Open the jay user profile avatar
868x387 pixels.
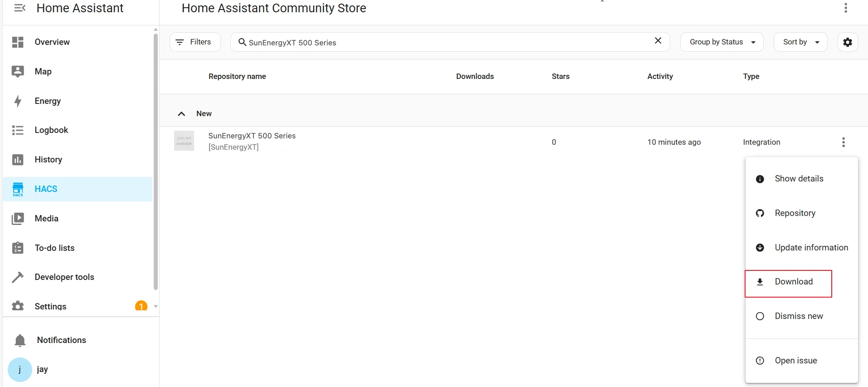20,370
